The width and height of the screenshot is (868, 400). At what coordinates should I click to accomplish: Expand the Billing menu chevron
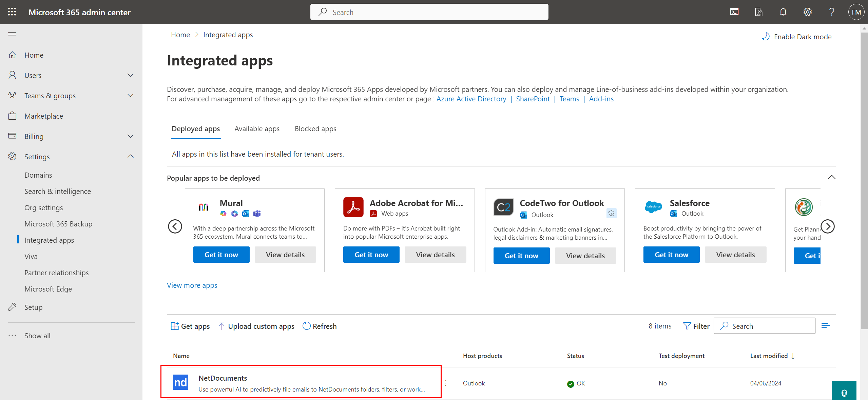(130, 136)
